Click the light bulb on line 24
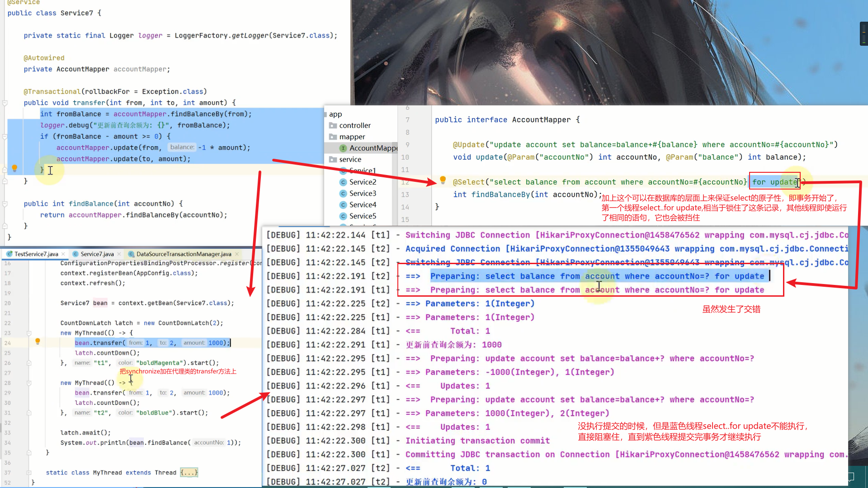Screen dimensions: 868x488 point(38,341)
